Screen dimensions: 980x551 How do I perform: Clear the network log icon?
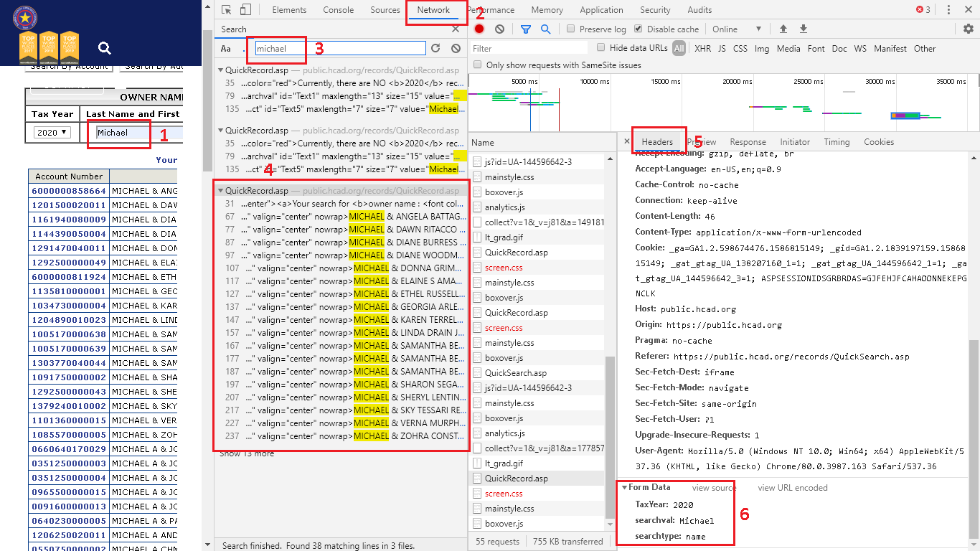coord(499,29)
